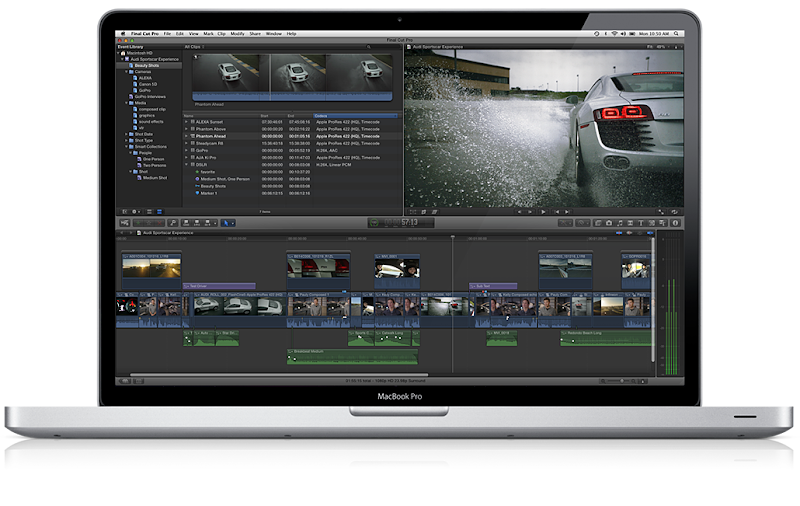Select the Steadycam R8 clip row
Image resolution: width=800 pixels, height=506 pixels.
point(290,143)
